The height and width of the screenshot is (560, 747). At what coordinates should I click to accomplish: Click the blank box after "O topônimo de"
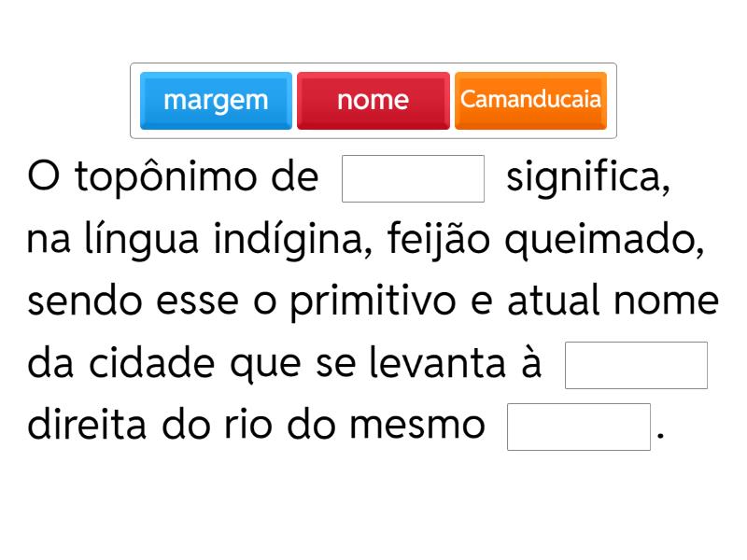click(x=414, y=178)
